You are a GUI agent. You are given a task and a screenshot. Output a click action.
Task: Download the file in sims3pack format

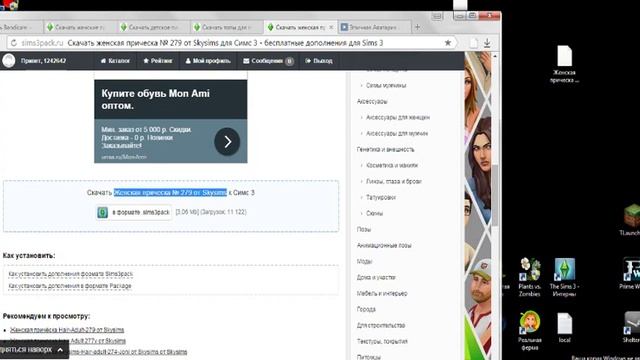pyautogui.click(x=134, y=212)
